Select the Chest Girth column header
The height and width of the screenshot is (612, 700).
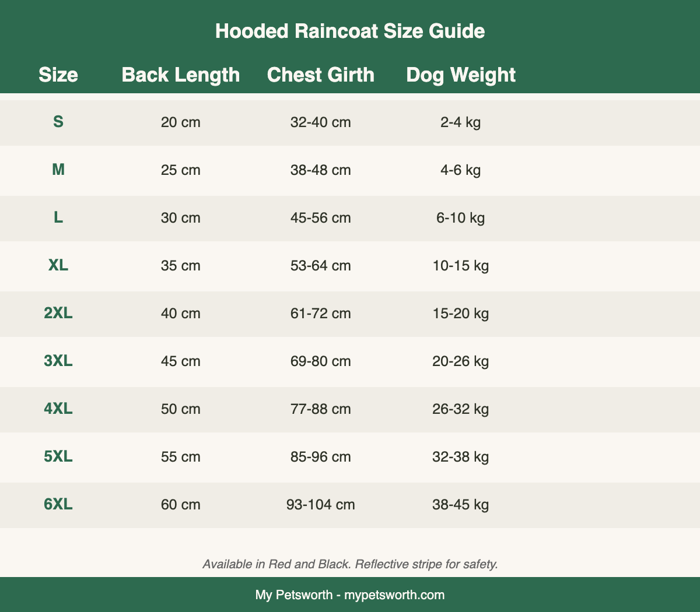pyautogui.click(x=321, y=75)
